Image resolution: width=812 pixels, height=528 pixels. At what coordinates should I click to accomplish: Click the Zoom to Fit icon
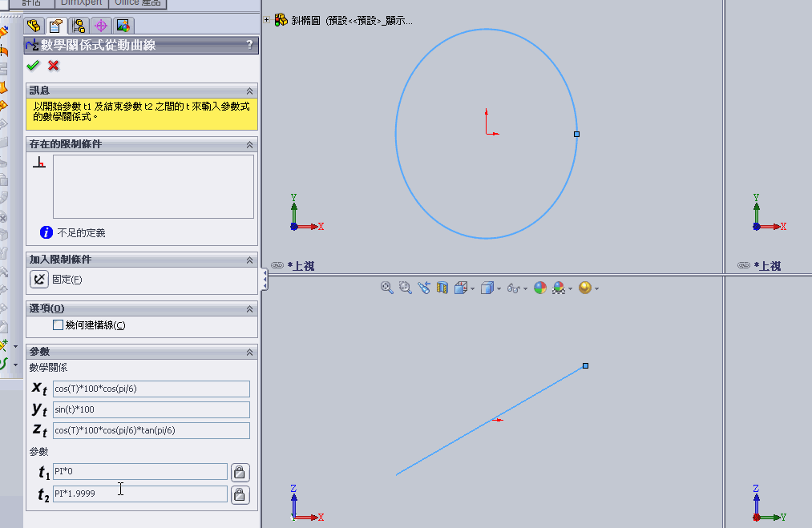point(386,288)
